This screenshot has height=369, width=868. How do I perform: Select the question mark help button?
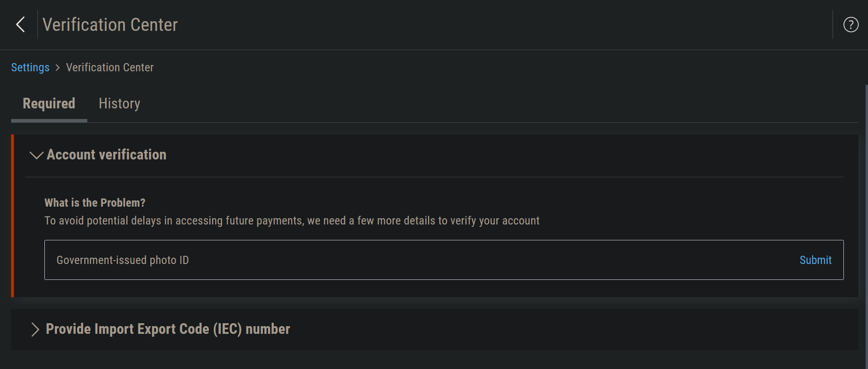coord(851,25)
